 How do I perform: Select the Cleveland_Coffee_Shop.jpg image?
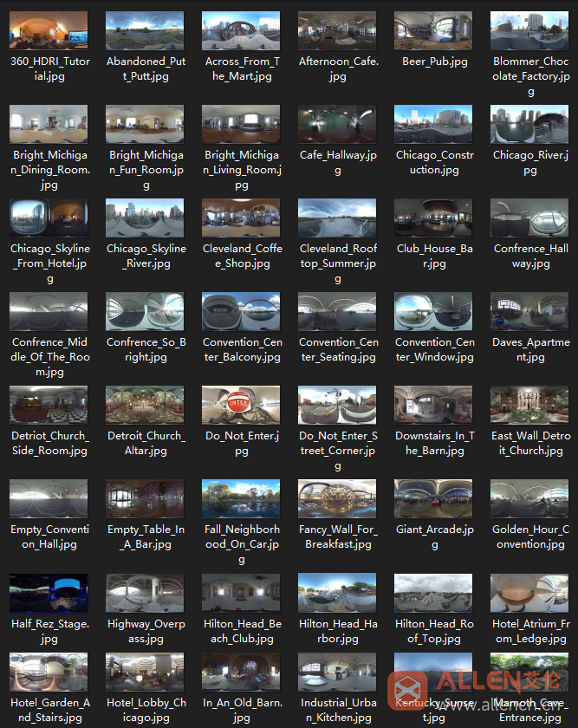[241, 218]
